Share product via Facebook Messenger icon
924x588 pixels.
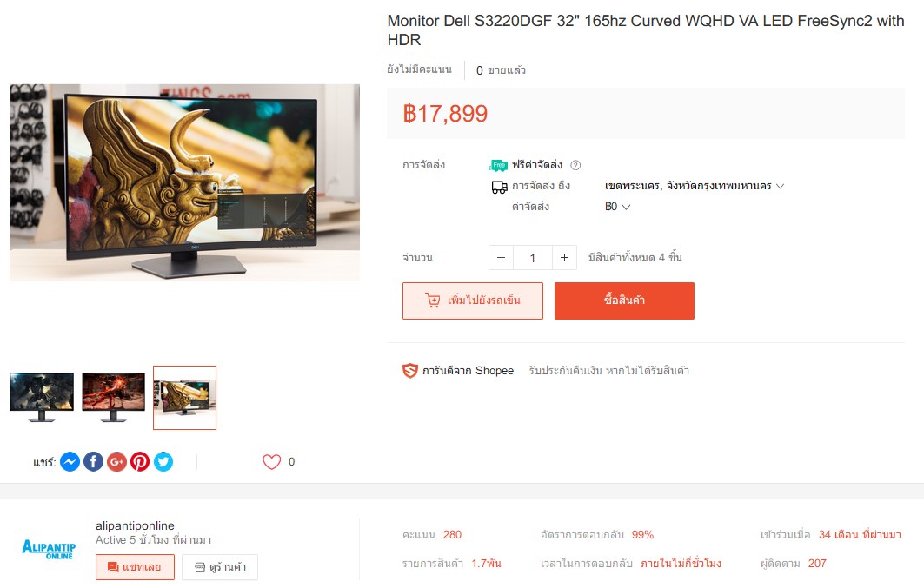pos(70,462)
